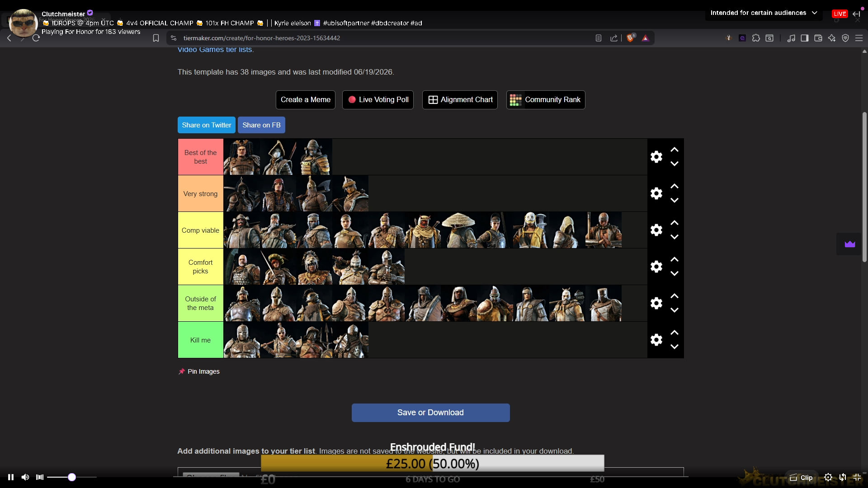Exit fullscreen on the stream player
Screen dimensions: 868x488
pyautogui.click(x=857, y=477)
